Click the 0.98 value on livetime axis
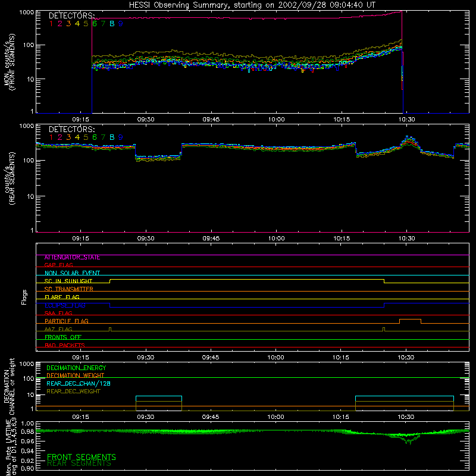 pyautogui.click(x=27, y=432)
